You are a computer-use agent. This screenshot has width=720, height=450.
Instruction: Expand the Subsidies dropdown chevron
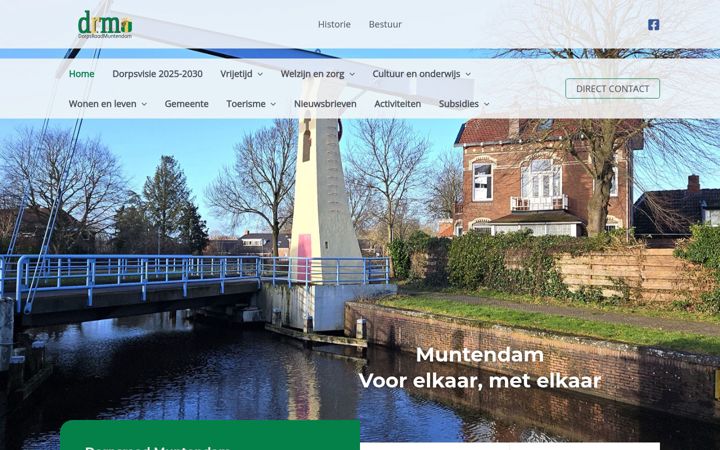(x=486, y=104)
